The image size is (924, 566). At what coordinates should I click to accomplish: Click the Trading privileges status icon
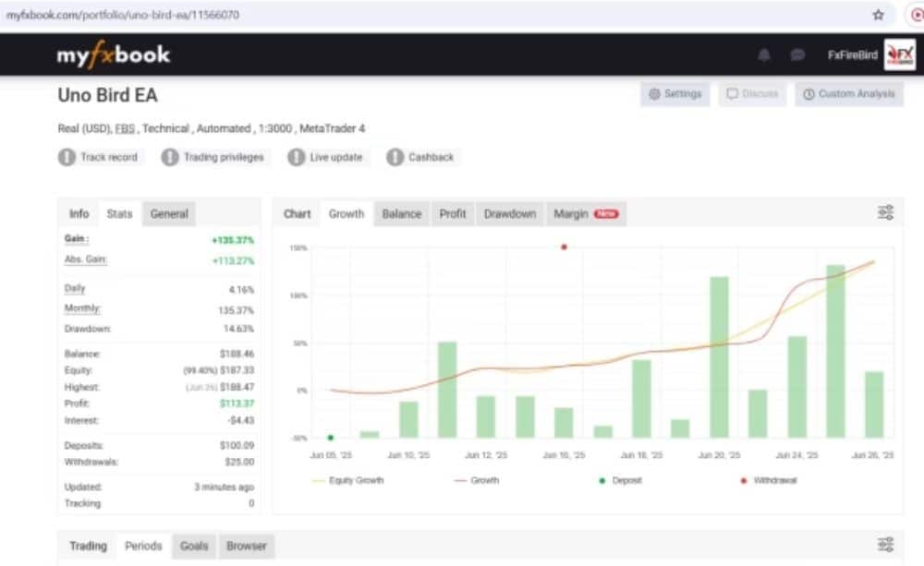pyautogui.click(x=170, y=157)
